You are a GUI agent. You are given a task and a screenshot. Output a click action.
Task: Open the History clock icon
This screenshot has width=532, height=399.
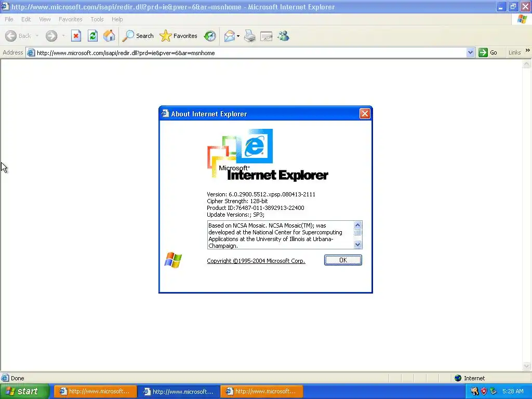pyautogui.click(x=210, y=36)
